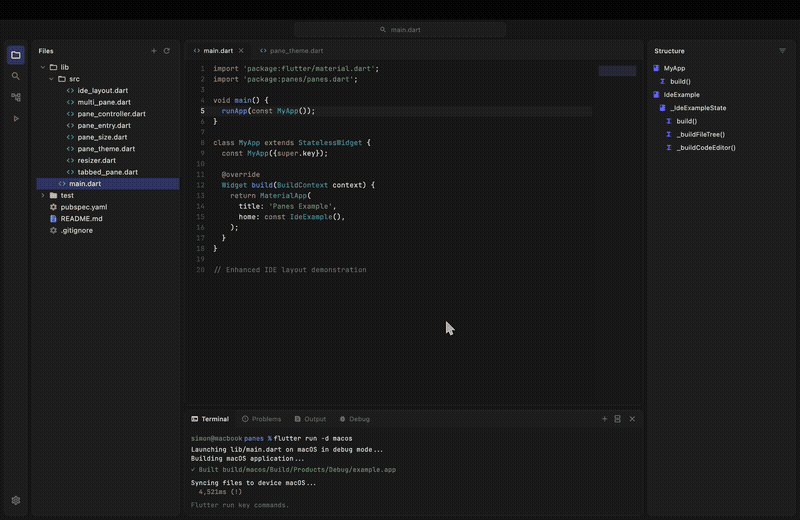Click 'flutter run -d macos' terminal command

tap(313, 438)
